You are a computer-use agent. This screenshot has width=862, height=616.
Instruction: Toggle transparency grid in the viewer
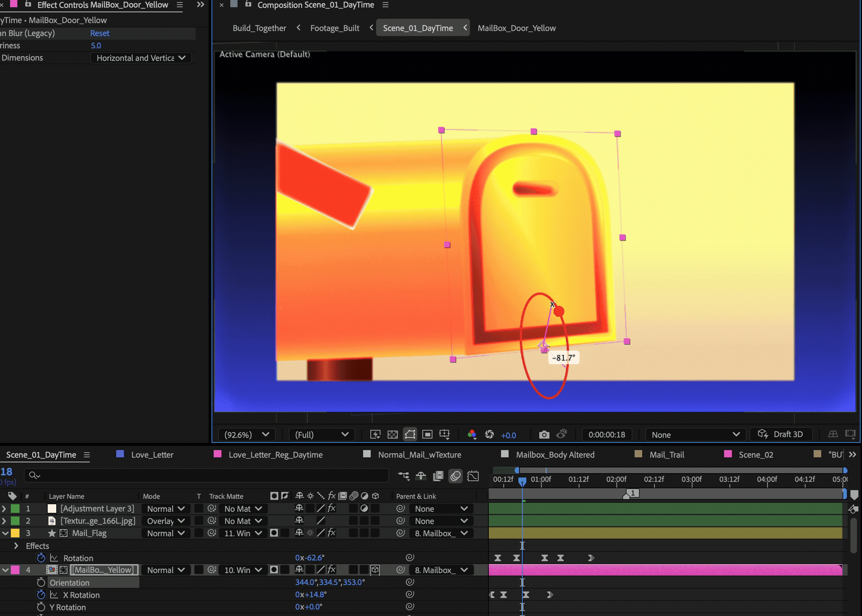(392, 435)
